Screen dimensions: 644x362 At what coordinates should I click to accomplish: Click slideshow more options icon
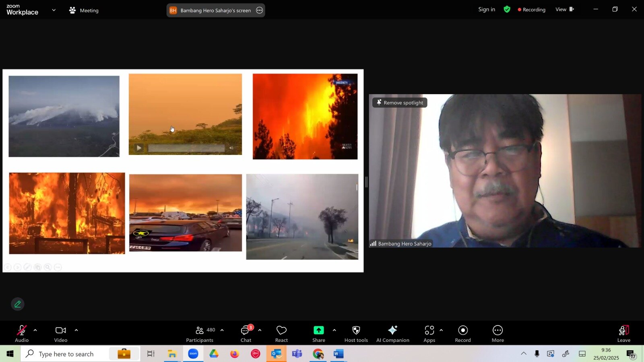click(58, 267)
